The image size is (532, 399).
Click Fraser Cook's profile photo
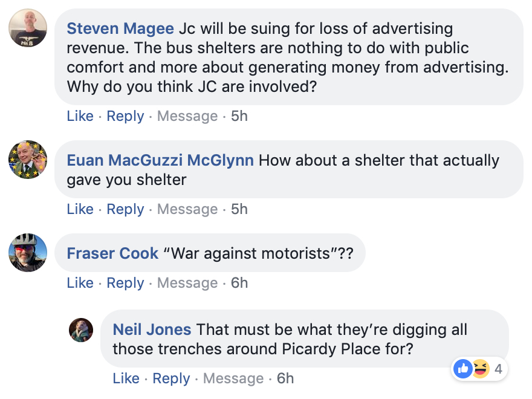(28, 252)
